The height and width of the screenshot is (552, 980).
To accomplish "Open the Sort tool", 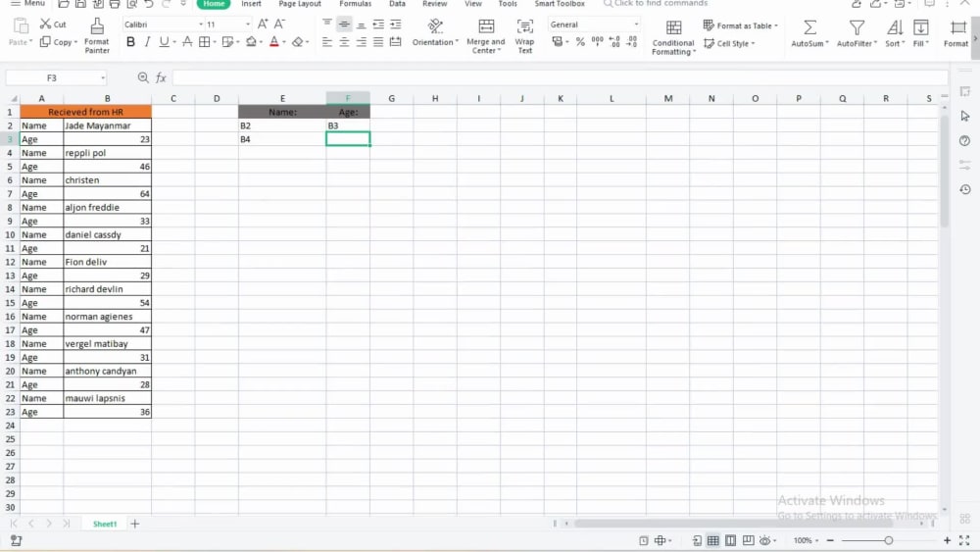I will point(895,33).
